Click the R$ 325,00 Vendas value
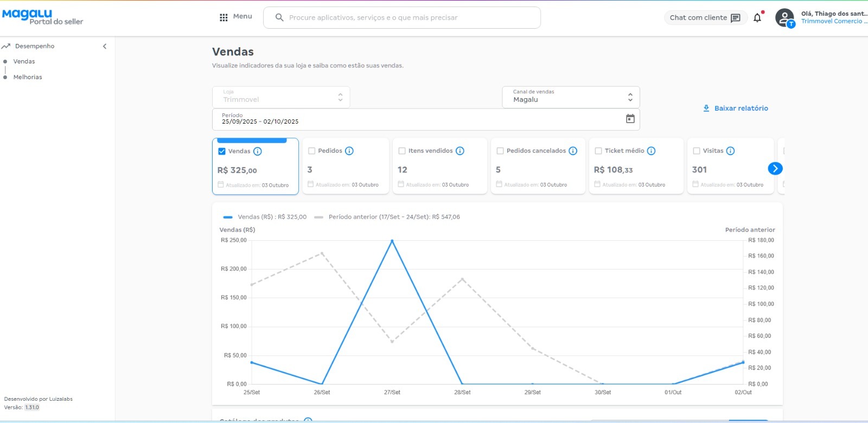Image resolution: width=868 pixels, height=423 pixels. tap(237, 170)
